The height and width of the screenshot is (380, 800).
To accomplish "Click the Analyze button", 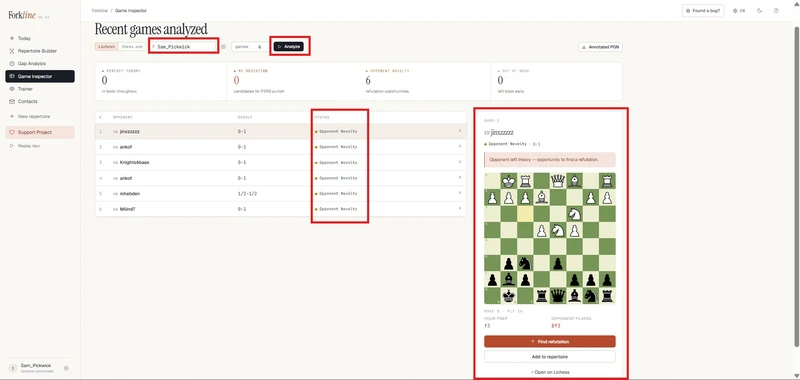I will (x=289, y=46).
